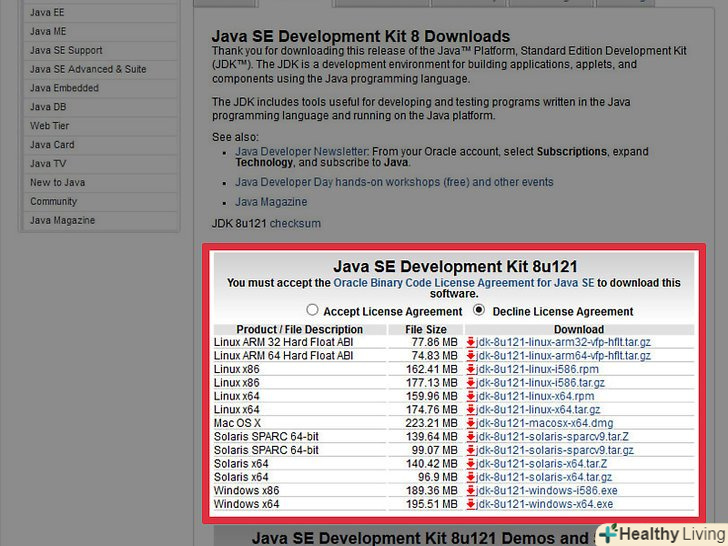The width and height of the screenshot is (728, 546).
Task: Download jdk-8u121-solaris-sparcv9.tar.gz link
Action: 555,450
